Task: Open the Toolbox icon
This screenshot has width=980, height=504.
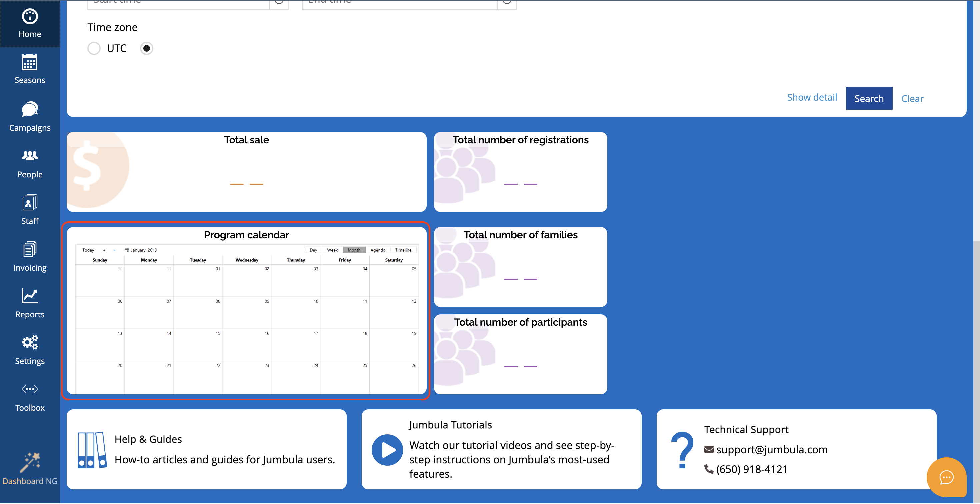Action: pyautogui.click(x=30, y=389)
